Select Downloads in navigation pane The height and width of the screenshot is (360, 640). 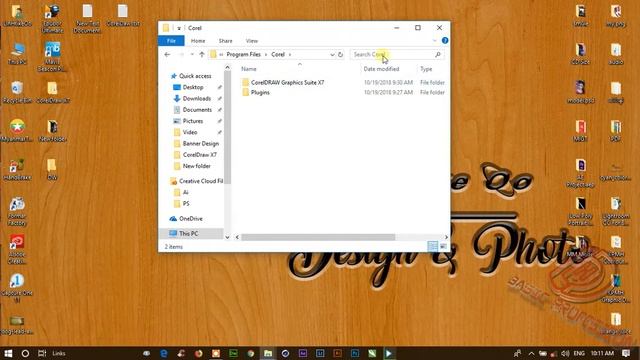click(x=192, y=98)
